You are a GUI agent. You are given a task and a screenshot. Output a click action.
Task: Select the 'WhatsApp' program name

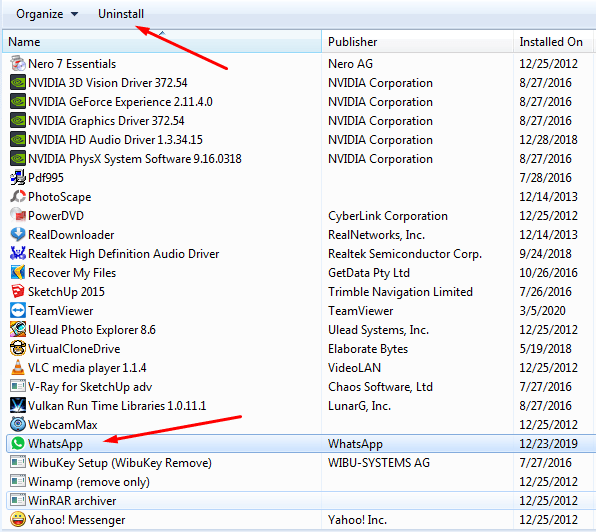tap(55, 444)
